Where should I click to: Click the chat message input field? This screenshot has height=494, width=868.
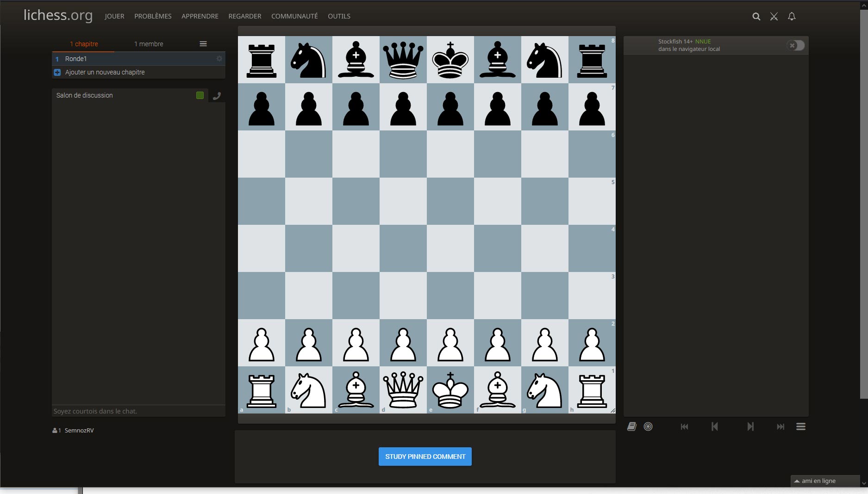pyautogui.click(x=138, y=411)
